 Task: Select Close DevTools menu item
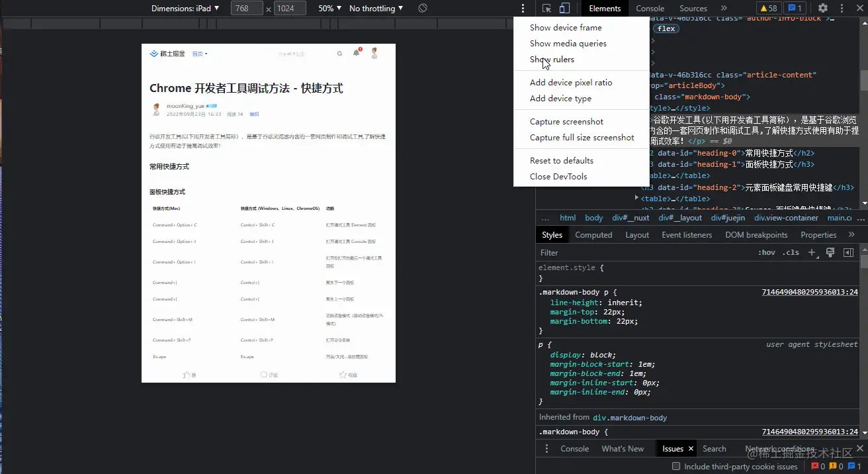(x=582, y=177)
